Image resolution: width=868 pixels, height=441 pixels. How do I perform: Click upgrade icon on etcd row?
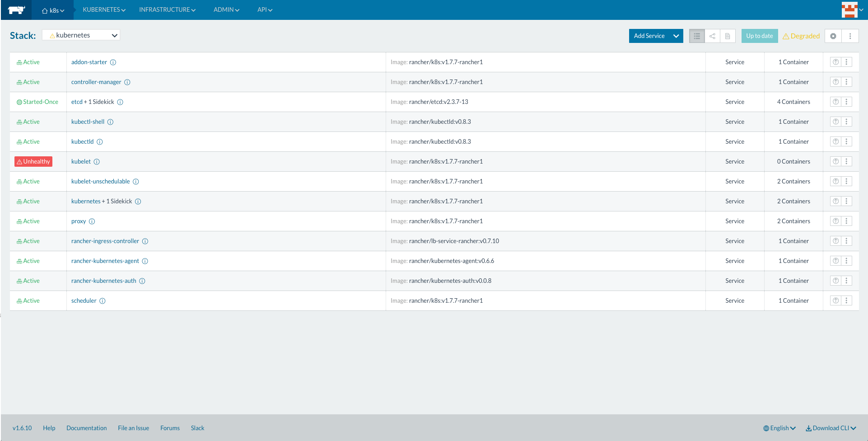tap(836, 102)
